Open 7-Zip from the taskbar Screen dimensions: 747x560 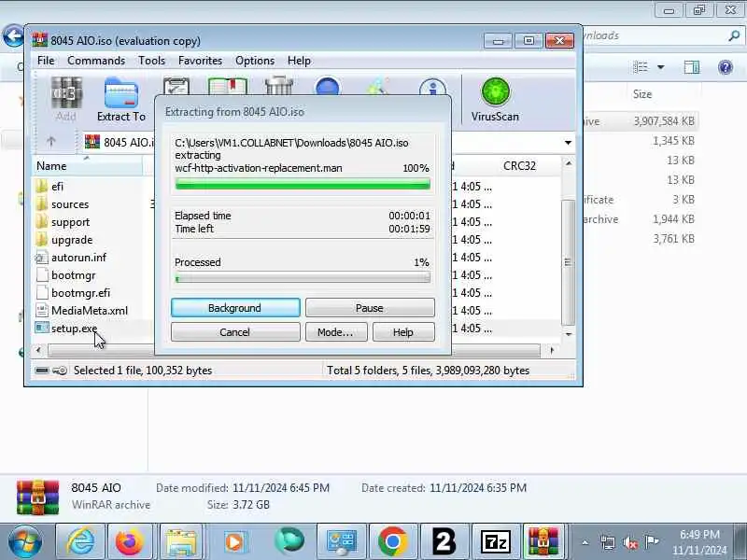pyautogui.click(x=496, y=541)
